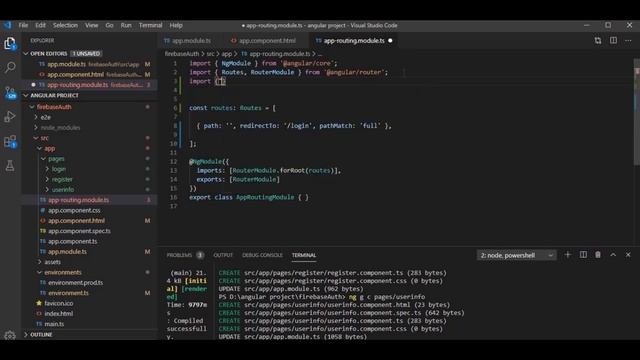Viewport: 640px width, 360px height.
Task: Open the Selection menu
Action: click(65, 25)
